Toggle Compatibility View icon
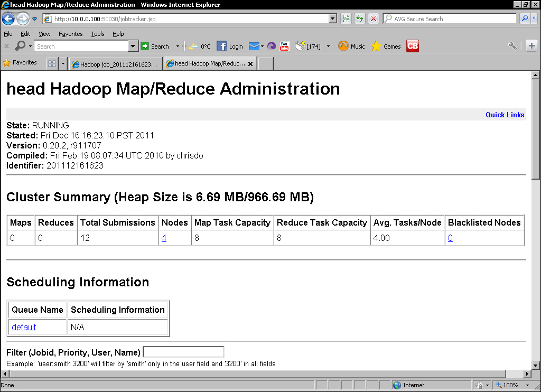 pos(346,18)
